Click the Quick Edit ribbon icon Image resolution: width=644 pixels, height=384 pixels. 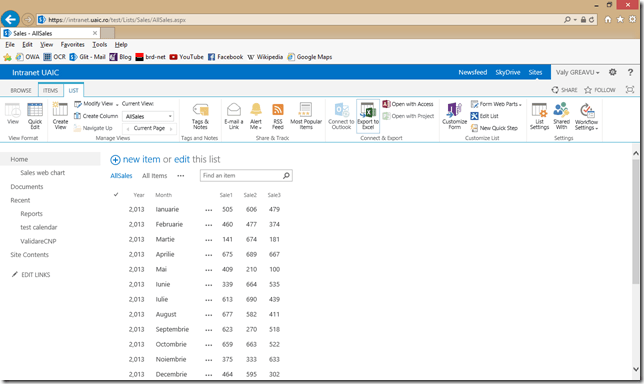35,116
